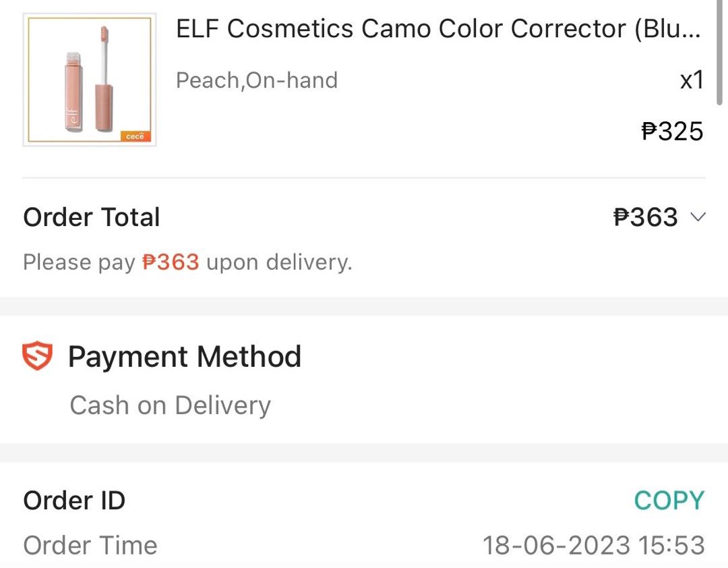This screenshot has width=728, height=568.
Task: Select the Cash on Delivery payment method
Action: (170, 405)
